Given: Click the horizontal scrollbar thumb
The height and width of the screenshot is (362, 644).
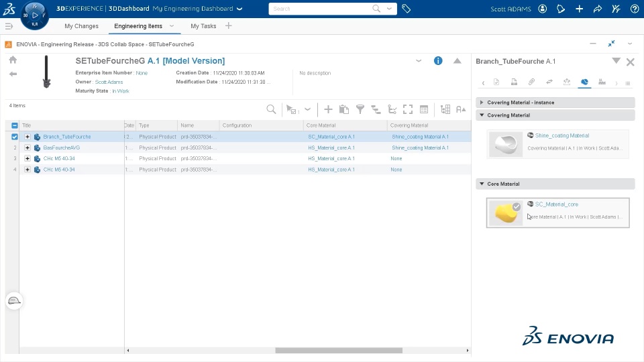Looking at the screenshot, I should coord(339,351).
